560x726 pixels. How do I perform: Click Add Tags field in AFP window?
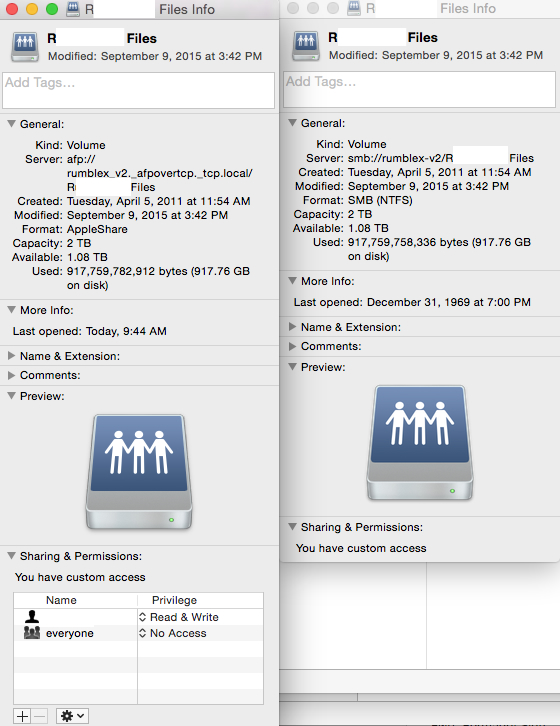click(138, 90)
